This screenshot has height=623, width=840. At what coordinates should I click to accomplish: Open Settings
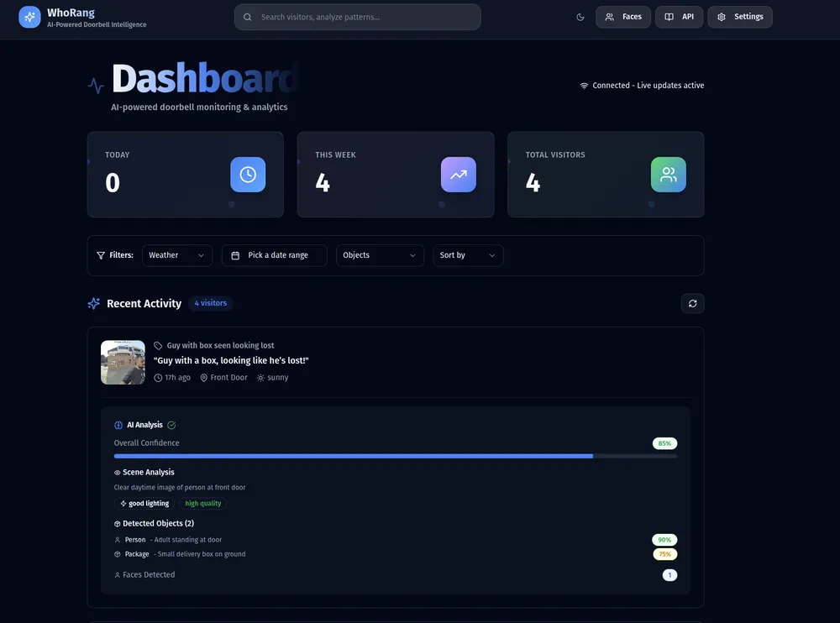point(740,17)
